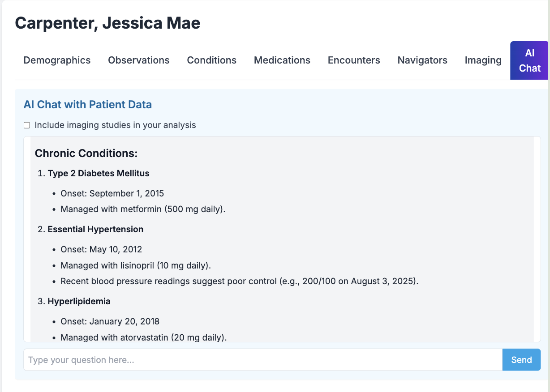Image resolution: width=550 pixels, height=392 pixels.
Task: Open the Demographics tab
Action: [57, 60]
